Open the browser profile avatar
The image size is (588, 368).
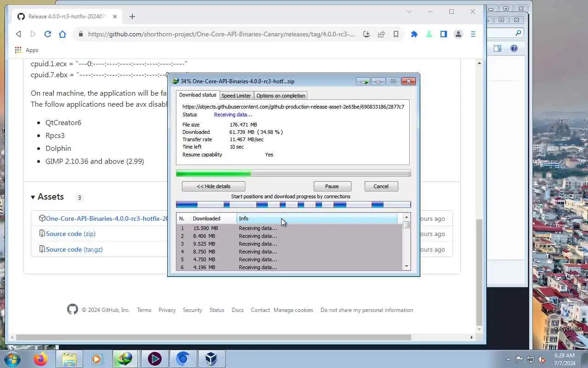tap(458, 34)
